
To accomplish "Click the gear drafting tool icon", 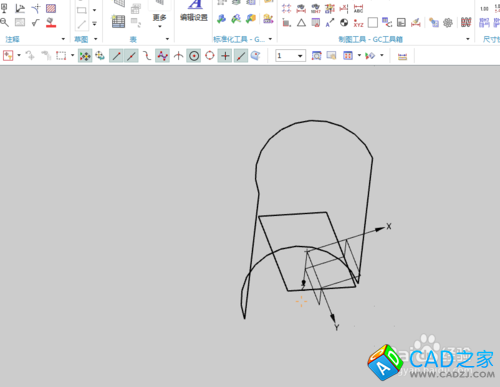I will pyautogui.click(x=448, y=23).
